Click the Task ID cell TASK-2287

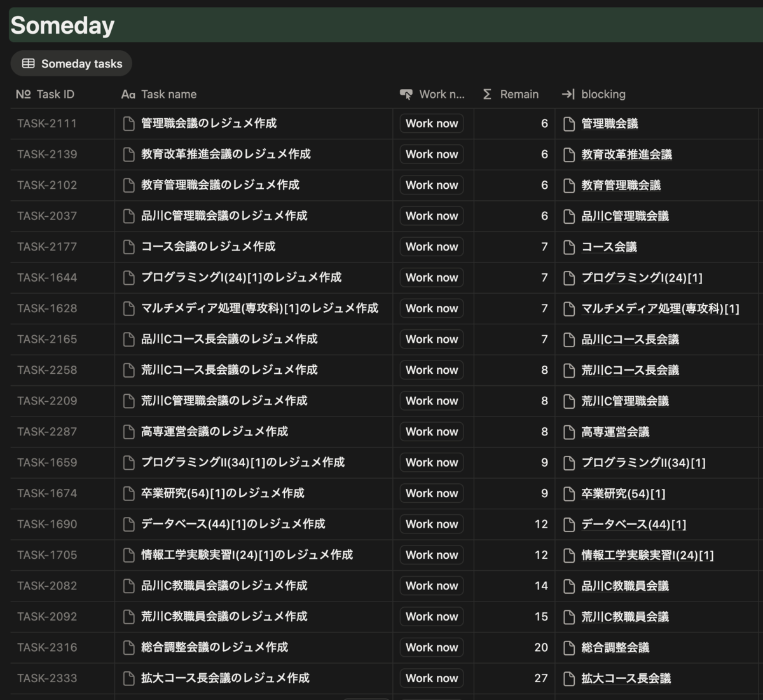coord(47,432)
